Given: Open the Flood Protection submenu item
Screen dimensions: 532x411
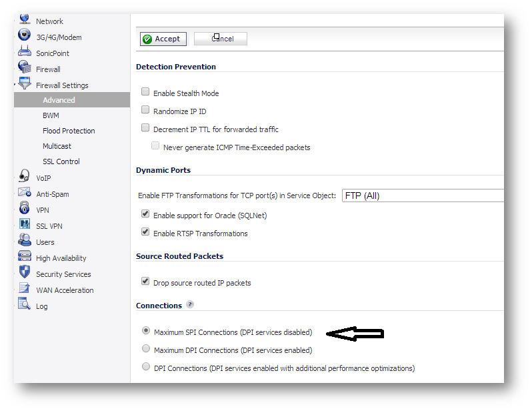Looking at the screenshot, I should 69,131.
